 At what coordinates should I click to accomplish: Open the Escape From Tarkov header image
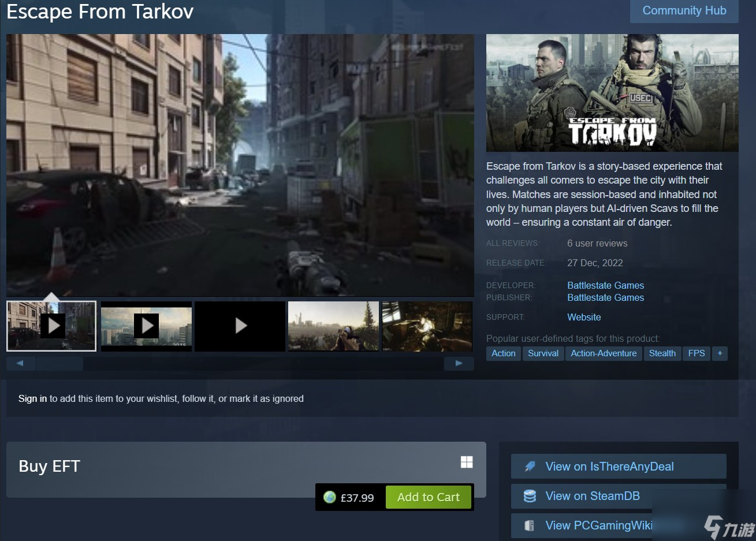(x=612, y=93)
